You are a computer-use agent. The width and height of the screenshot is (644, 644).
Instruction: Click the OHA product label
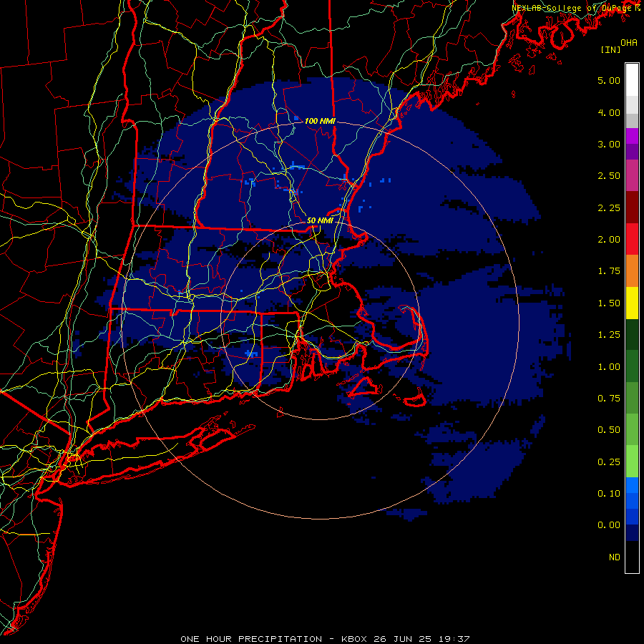pos(629,42)
